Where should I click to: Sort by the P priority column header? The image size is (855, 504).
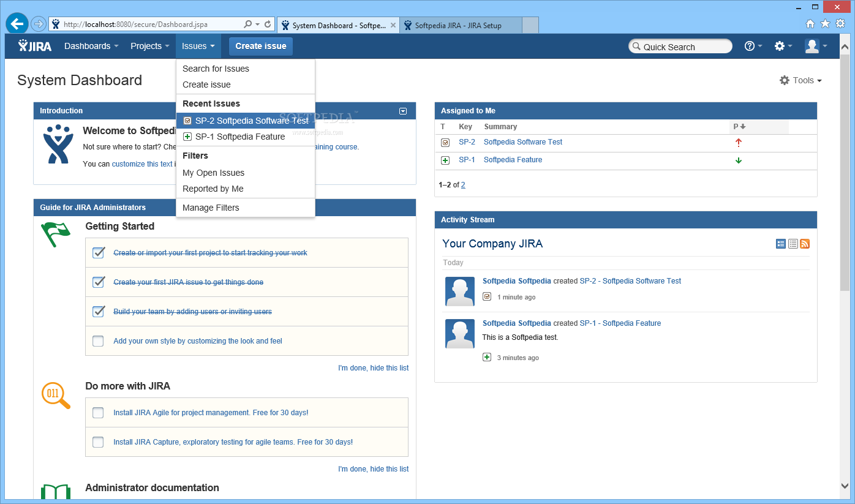739,127
